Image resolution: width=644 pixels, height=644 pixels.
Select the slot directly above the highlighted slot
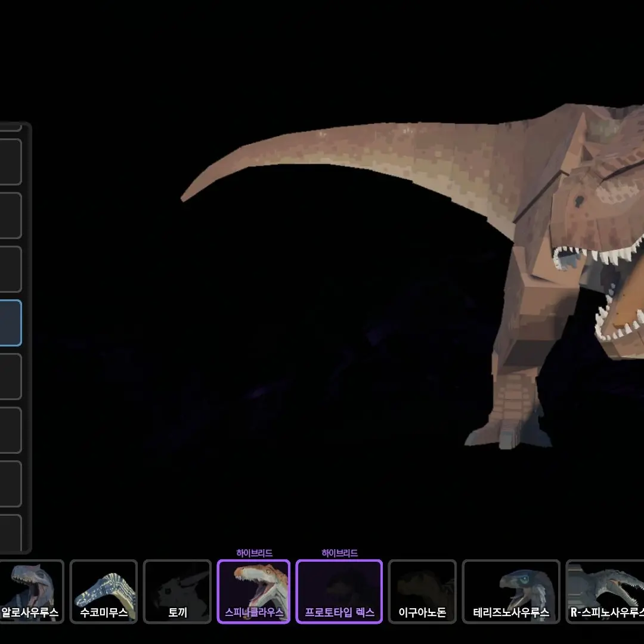10,269
